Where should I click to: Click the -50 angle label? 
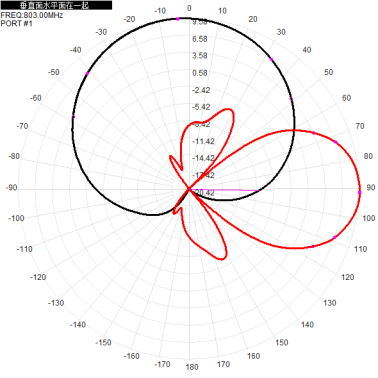(x=53, y=72)
